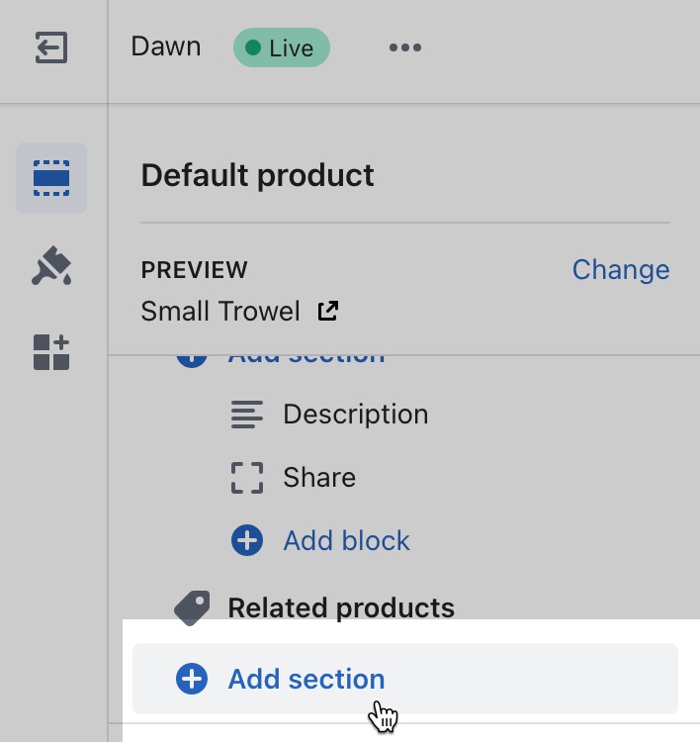Click Add block link
Viewport: 700px width, 744px height.
(346, 540)
